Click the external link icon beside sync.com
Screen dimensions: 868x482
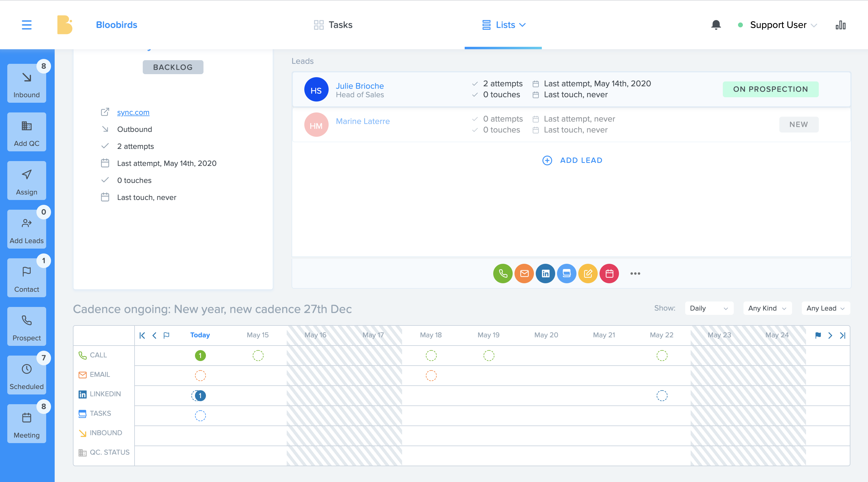[x=105, y=112]
